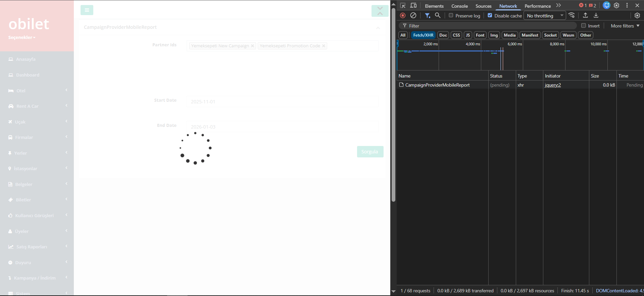Remove Yemeksepeti New Campaign tag
The width and height of the screenshot is (644, 296).
pyautogui.click(x=252, y=46)
